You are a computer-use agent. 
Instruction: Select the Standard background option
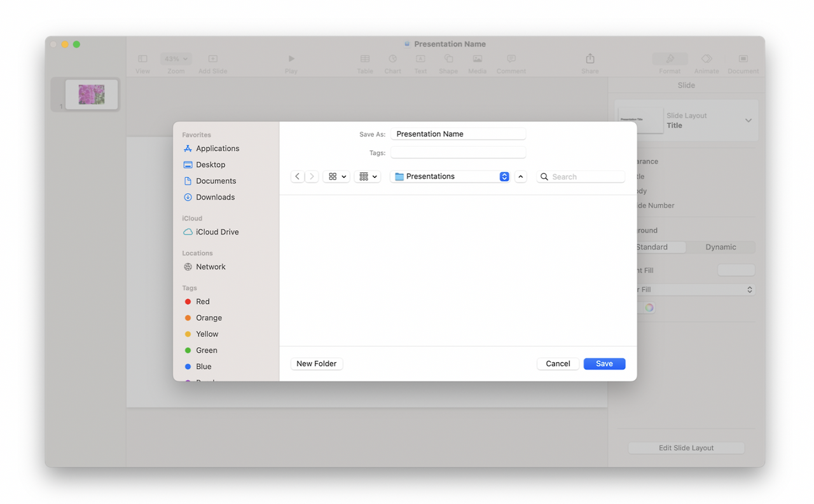click(652, 247)
